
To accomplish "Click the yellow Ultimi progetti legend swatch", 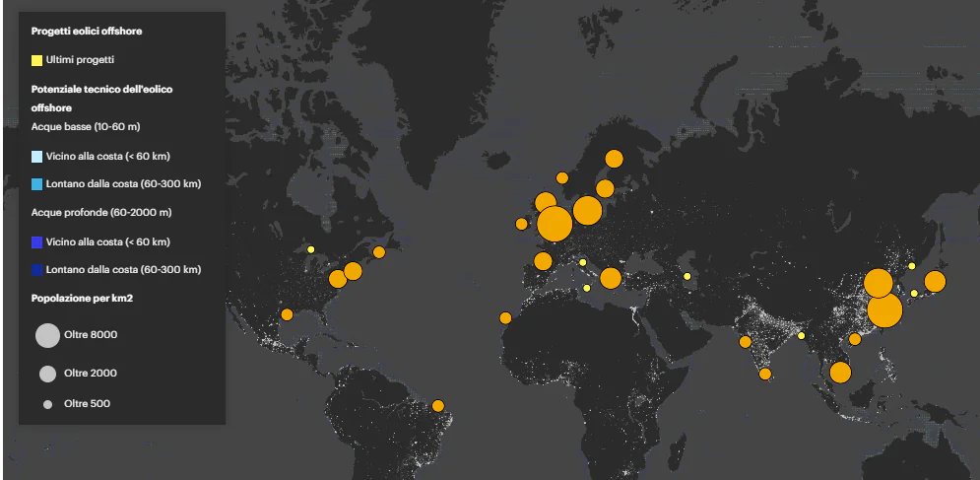I will (36, 60).
